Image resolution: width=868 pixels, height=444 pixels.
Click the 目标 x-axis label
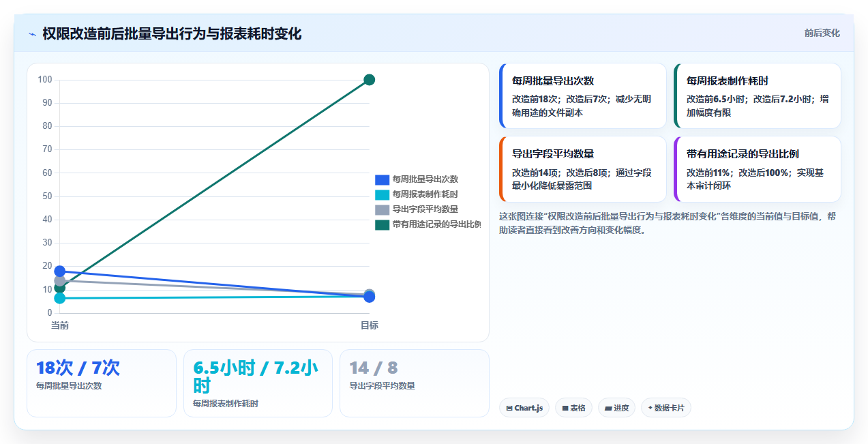point(369,325)
